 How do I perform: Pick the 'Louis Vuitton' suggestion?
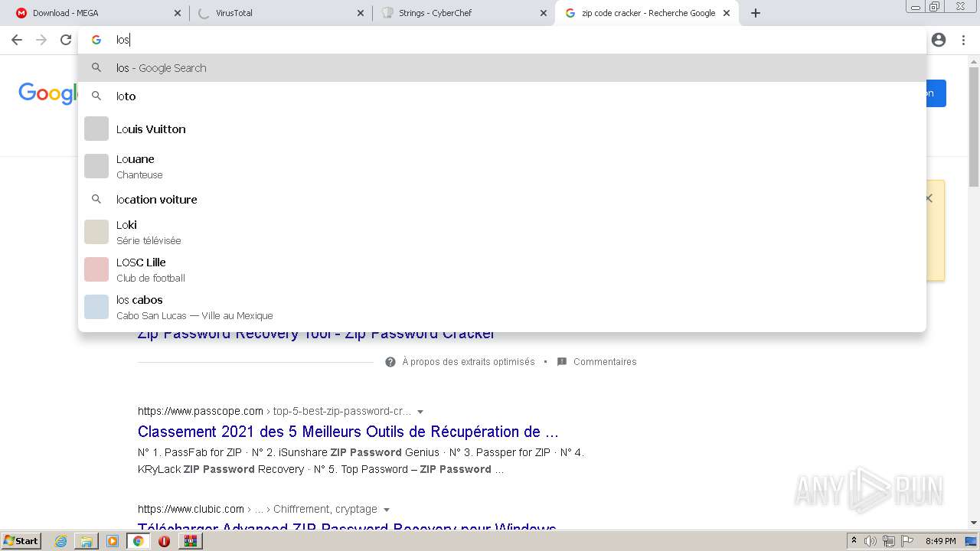pyautogui.click(x=501, y=129)
